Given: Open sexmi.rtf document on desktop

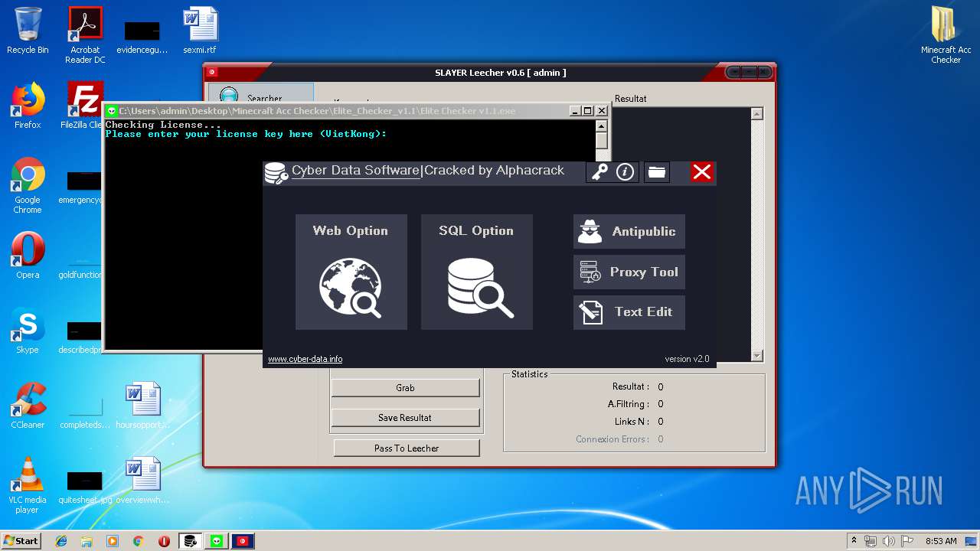Looking at the screenshot, I should point(200,31).
